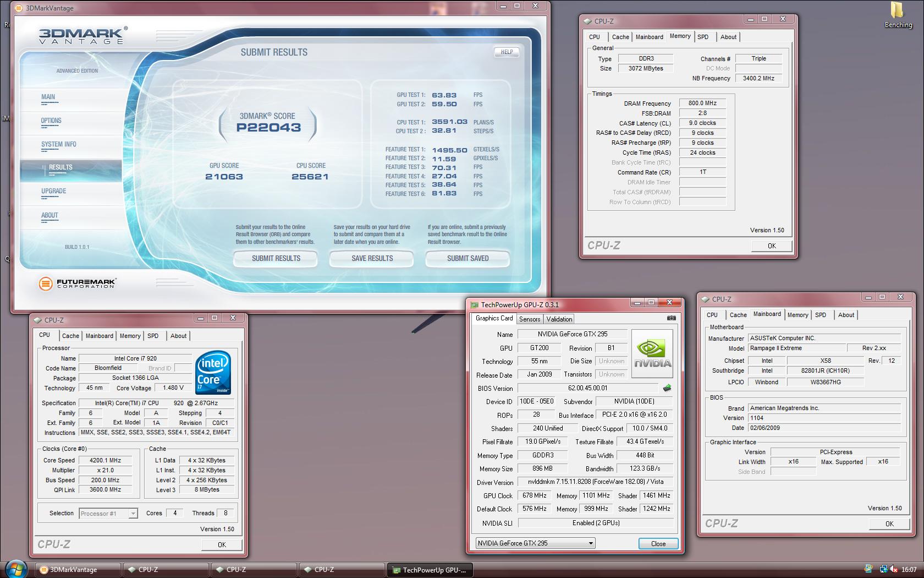Open CPU tab in CPU-Z Memory window
924x578 pixels.
[x=595, y=37]
